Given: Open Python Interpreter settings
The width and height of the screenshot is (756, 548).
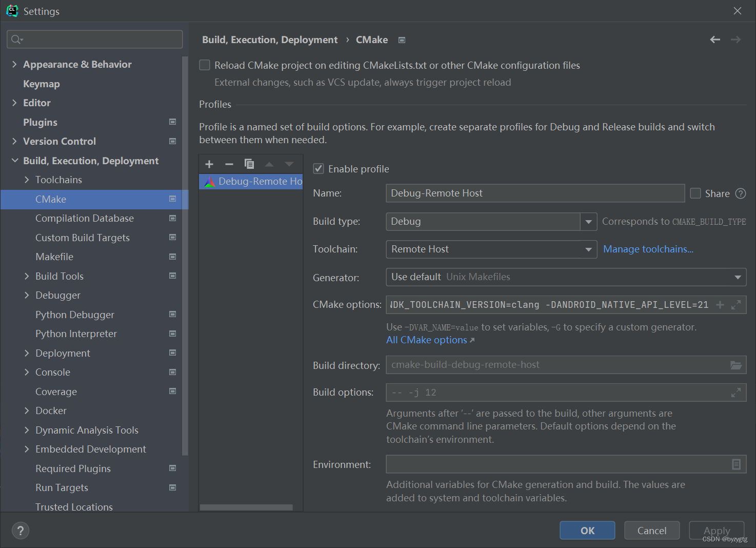Looking at the screenshot, I should 76,334.
